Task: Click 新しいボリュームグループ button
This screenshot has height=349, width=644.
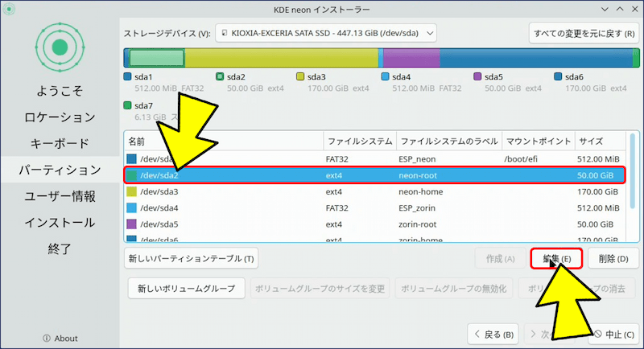Action: 186,289
